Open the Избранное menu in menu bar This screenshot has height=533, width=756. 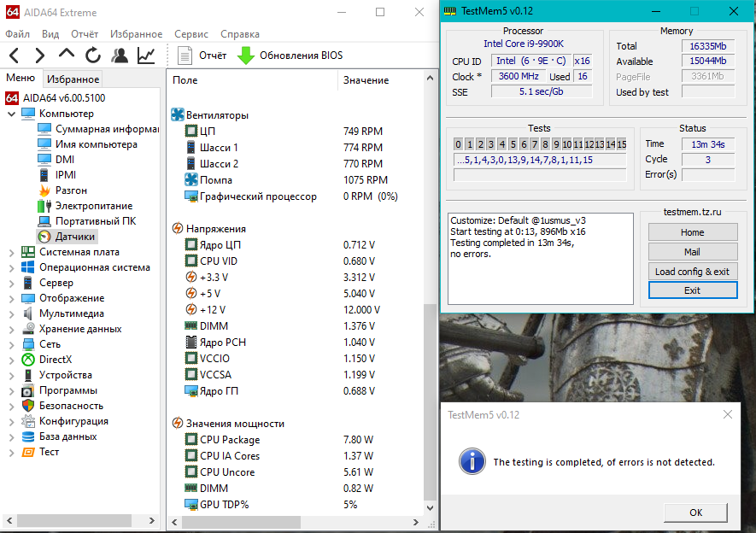[x=136, y=33]
